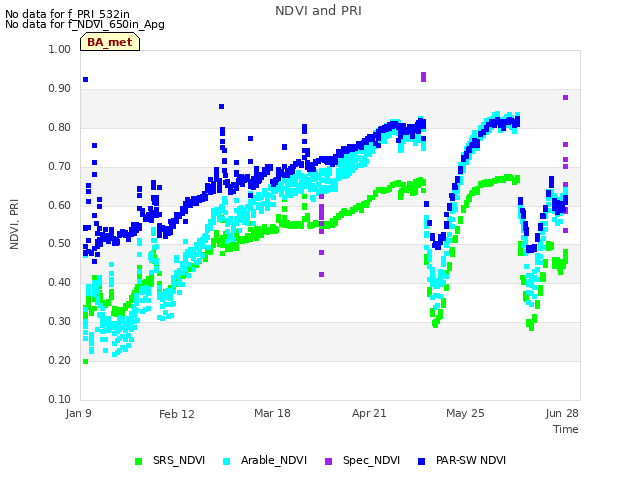Screen dimensions: 640x480
Task: Click the blue PAR-SW point near 0.92 in January
Action: pos(85,79)
